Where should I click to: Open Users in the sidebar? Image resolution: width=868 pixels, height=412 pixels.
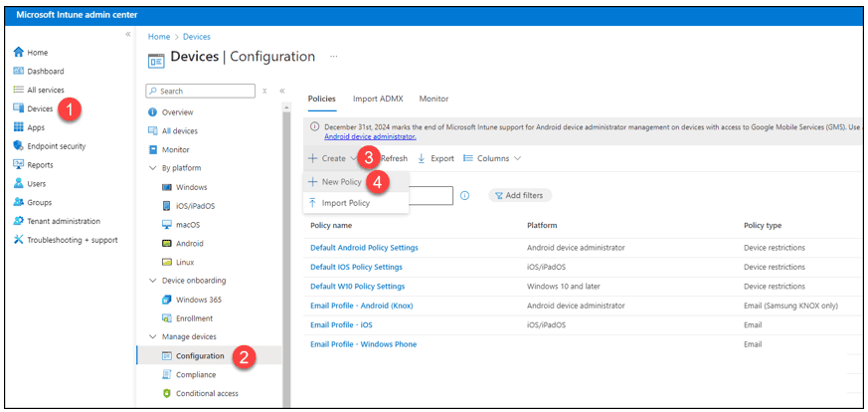coord(30,184)
